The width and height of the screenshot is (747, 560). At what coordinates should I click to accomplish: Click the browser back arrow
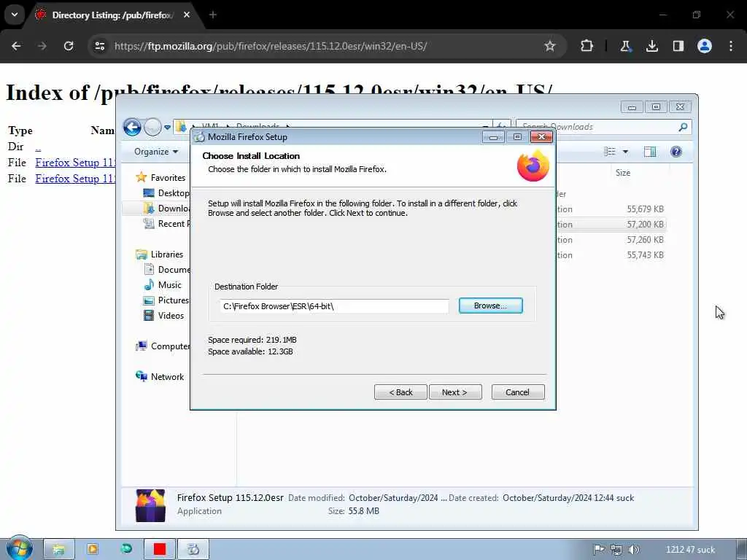click(16, 46)
